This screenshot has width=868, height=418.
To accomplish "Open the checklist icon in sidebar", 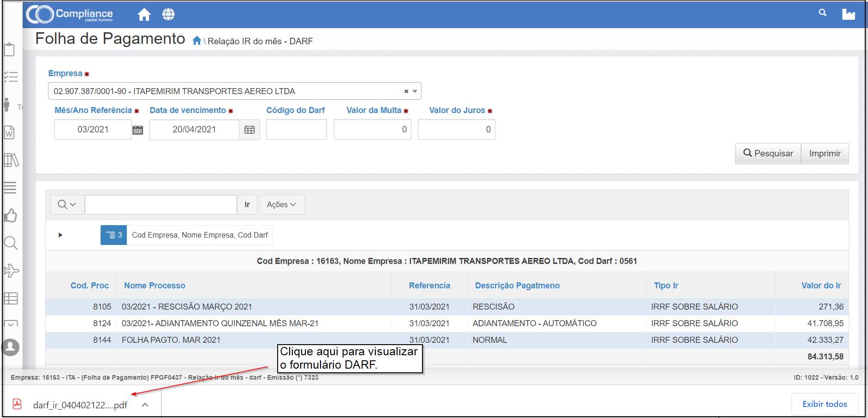I will [x=11, y=77].
